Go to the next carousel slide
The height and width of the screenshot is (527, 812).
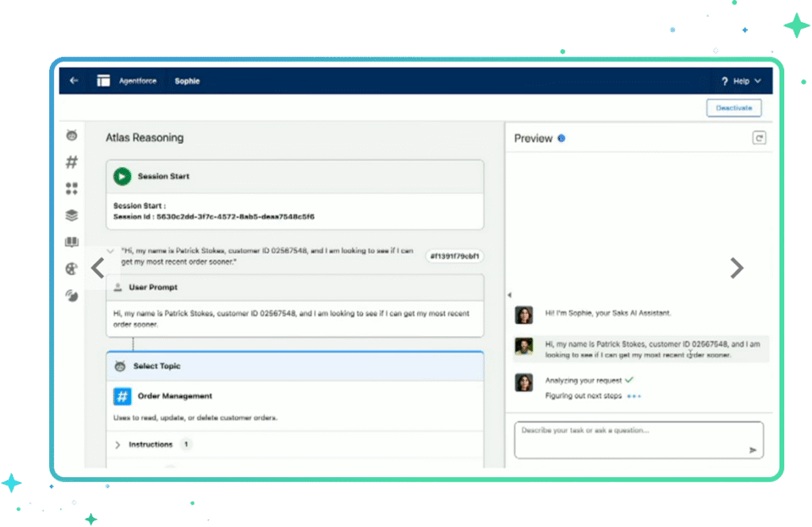pos(737,268)
